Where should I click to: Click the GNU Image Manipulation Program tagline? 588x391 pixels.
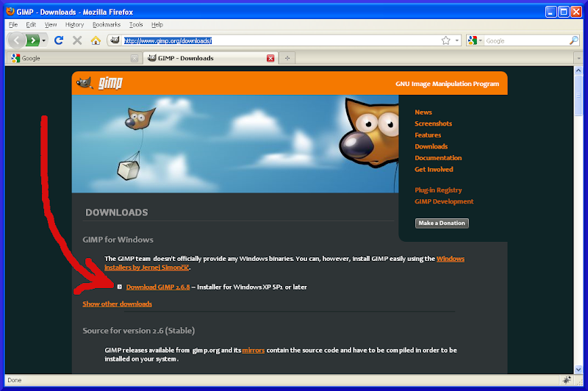point(447,84)
